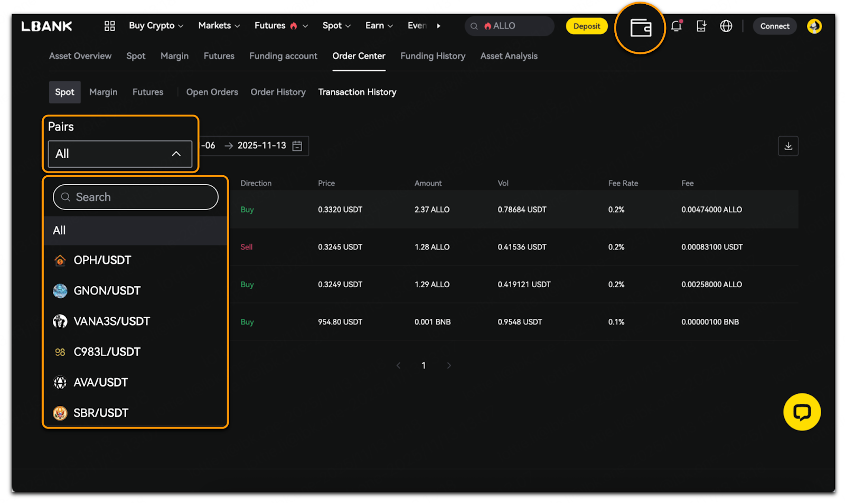
Task: Click the app download icon
Action: tap(701, 26)
